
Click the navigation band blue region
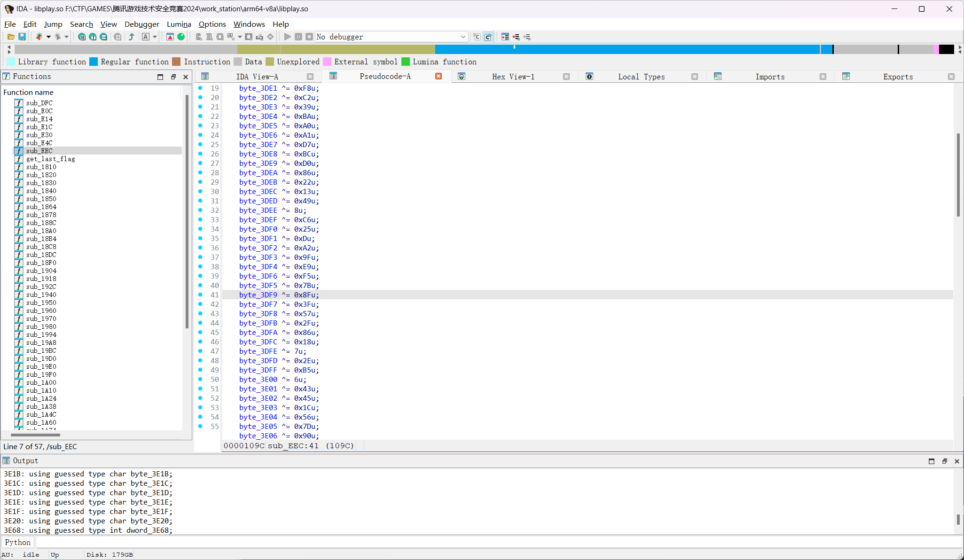[x=627, y=49]
